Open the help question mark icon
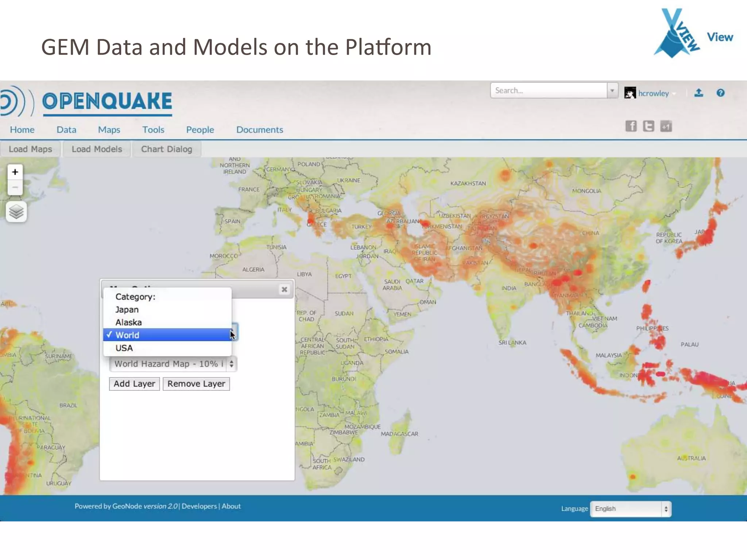 [720, 93]
